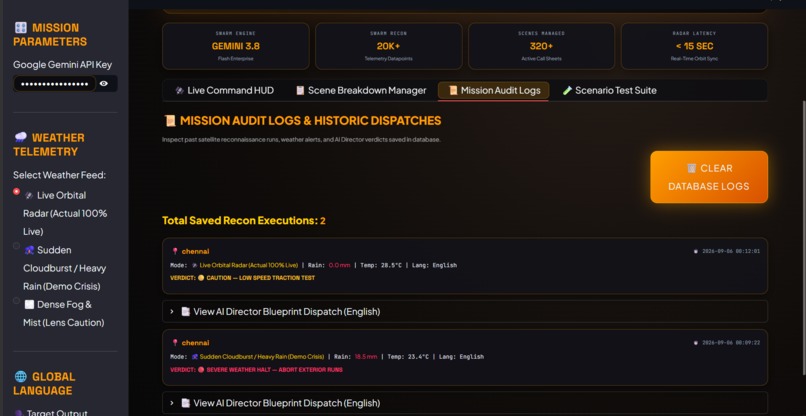Click the document icon in the first Blueprint Dispatch row
This screenshot has height=416, width=806.
click(x=186, y=312)
